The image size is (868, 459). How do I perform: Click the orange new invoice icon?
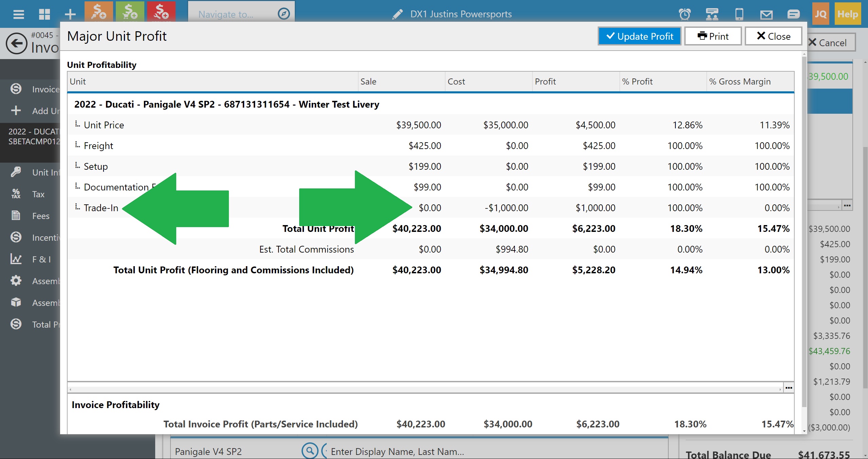98,12
